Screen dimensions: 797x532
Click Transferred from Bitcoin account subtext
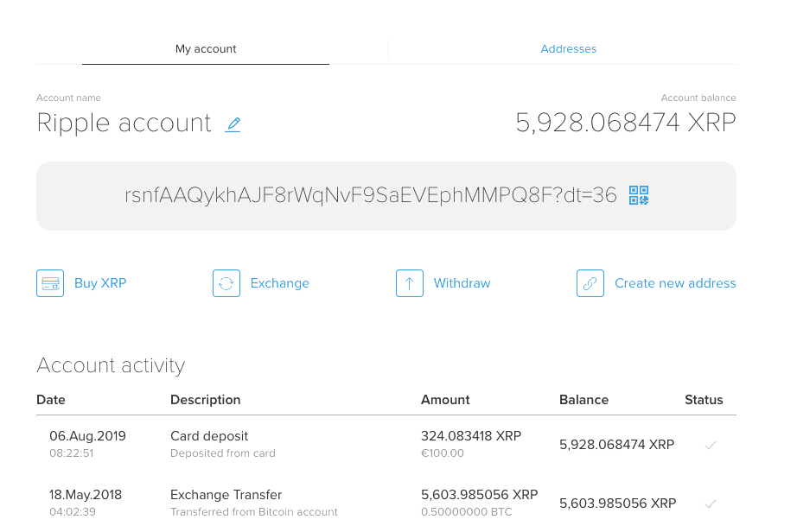[x=253, y=511]
